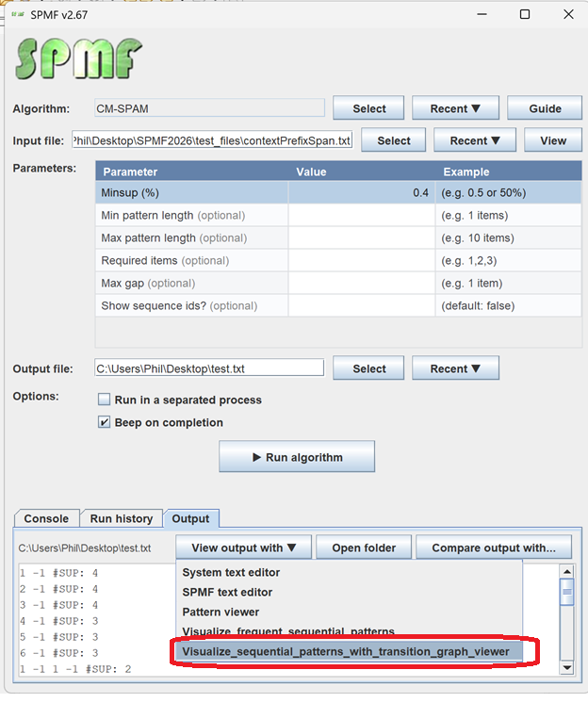The width and height of the screenshot is (588, 703).
Task: Edit the Minsup value cell 0.4
Action: pyautogui.click(x=362, y=193)
